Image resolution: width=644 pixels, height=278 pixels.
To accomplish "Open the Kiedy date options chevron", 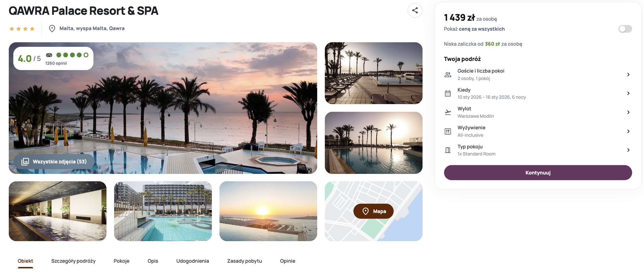I will (628, 93).
